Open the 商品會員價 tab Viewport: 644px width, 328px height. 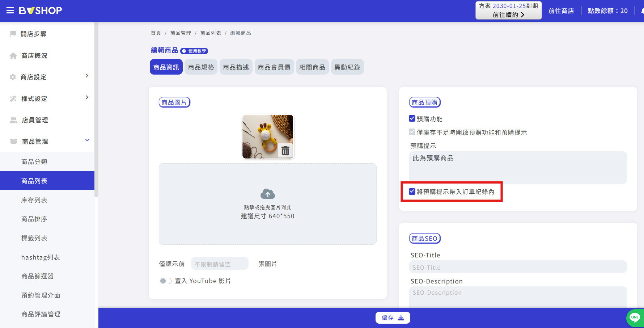coord(274,67)
